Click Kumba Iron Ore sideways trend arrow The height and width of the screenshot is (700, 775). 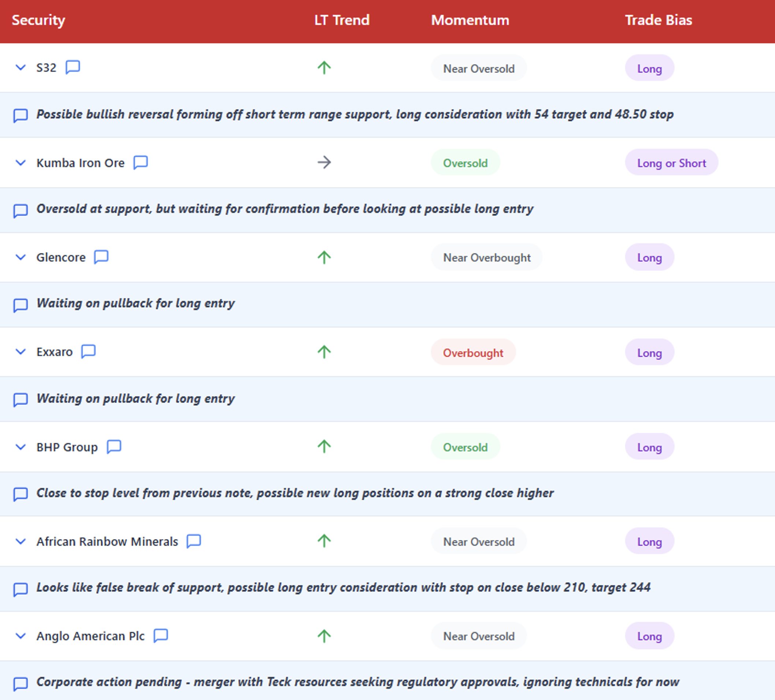click(324, 162)
